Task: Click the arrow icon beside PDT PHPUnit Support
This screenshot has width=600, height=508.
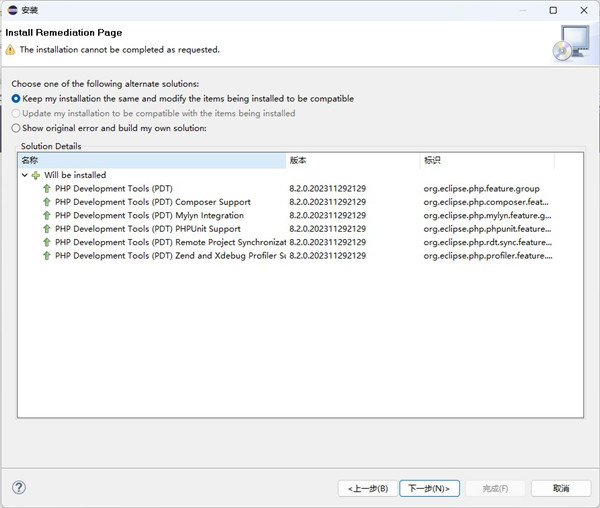Action: [x=46, y=229]
